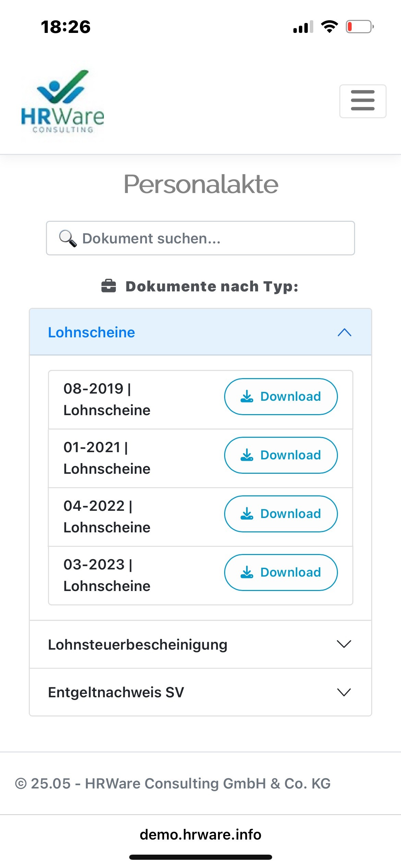Click the magnifying glass search icon

[68, 238]
